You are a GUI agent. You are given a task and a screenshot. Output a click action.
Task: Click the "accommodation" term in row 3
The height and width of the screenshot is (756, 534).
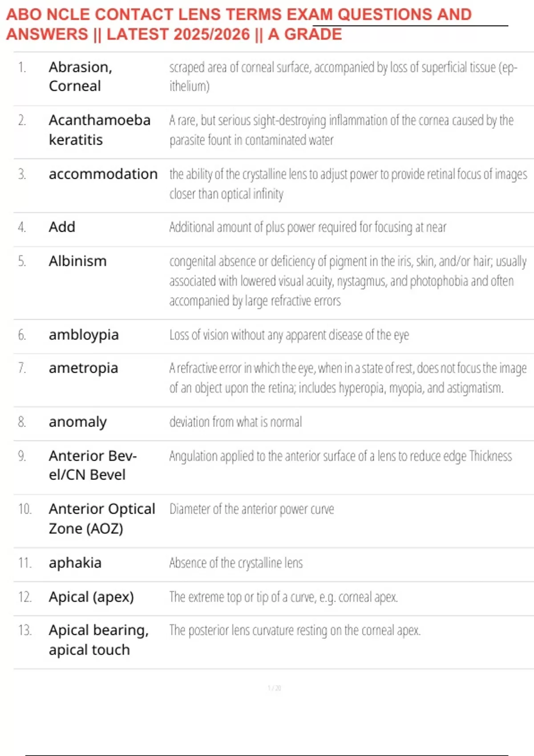pos(103,174)
